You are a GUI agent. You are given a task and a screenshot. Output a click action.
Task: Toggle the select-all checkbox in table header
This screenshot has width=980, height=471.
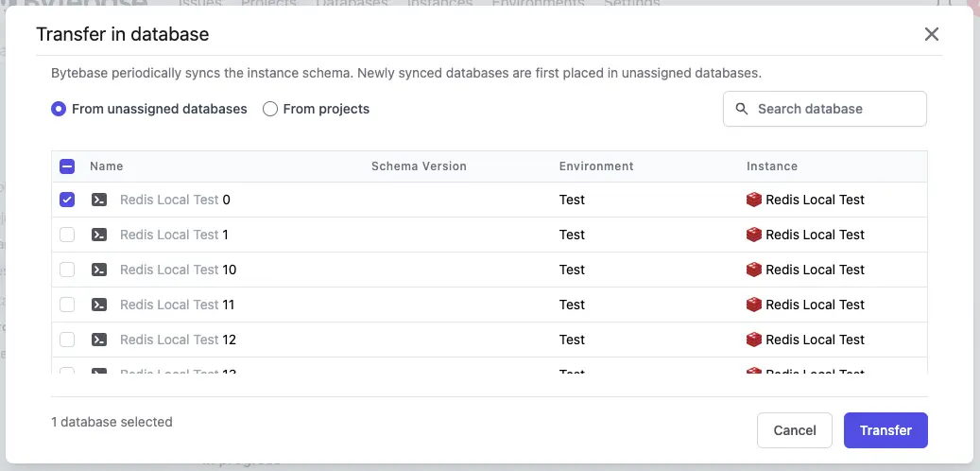click(67, 166)
